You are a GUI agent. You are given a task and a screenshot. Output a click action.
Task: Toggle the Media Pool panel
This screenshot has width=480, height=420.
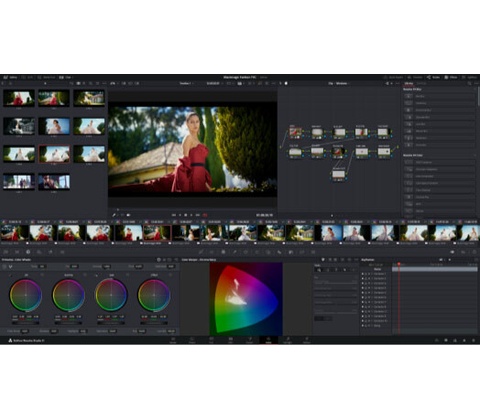(46, 77)
